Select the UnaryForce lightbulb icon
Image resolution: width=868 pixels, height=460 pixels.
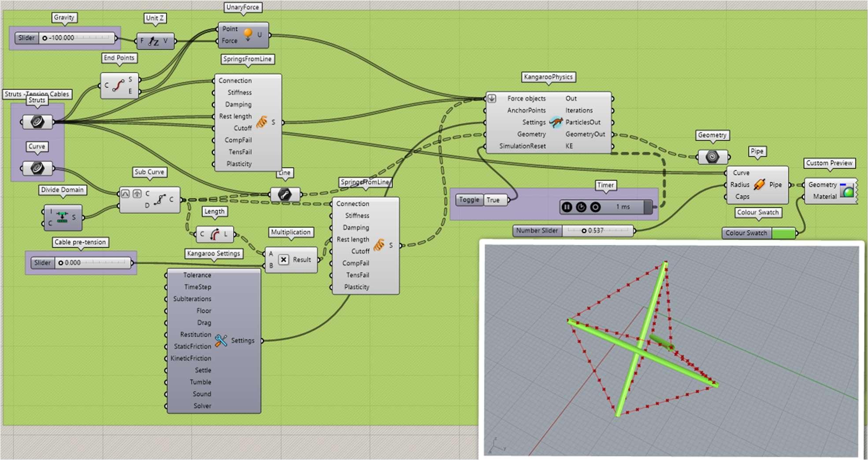click(248, 34)
